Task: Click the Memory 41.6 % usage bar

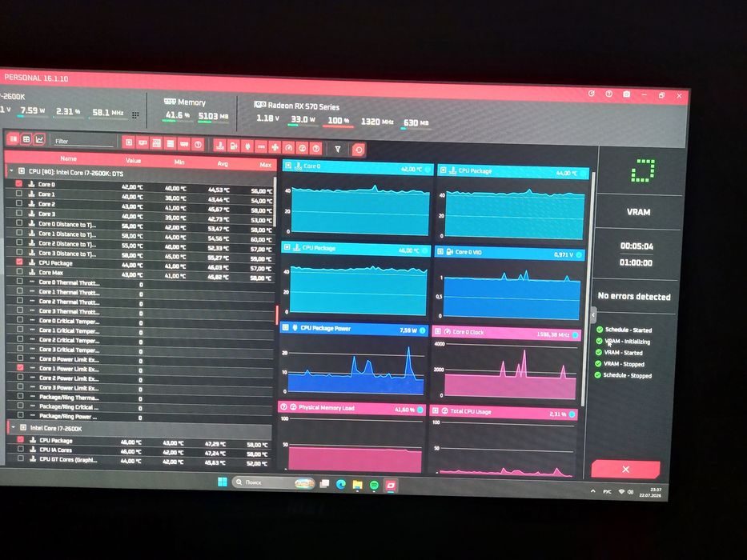Action: coord(177,121)
